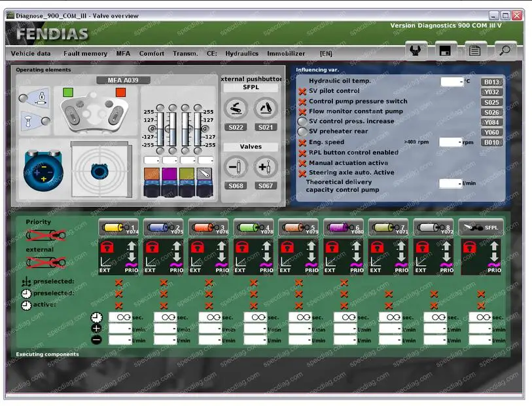Select olive valve 7 Y071 icon

[389, 228]
